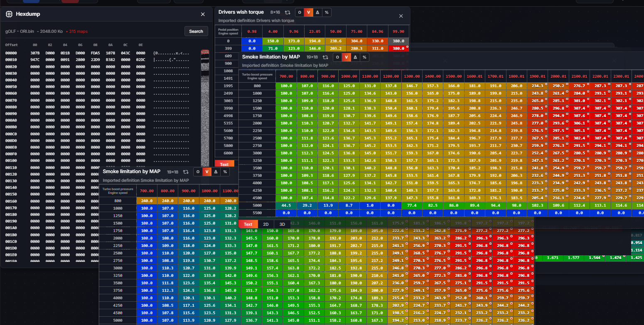The image size is (644, 325).
Task: Click the Hexdump chip icon beside the title
Action: [9, 14]
